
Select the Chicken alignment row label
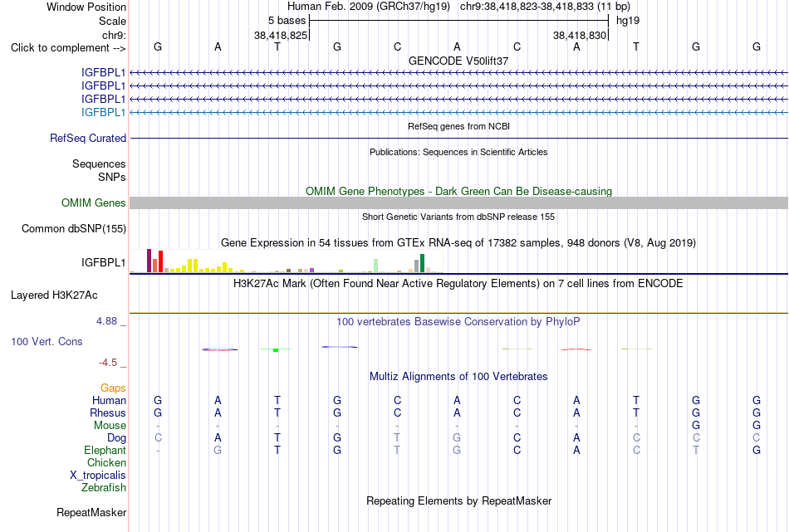click(x=106, y=462)
